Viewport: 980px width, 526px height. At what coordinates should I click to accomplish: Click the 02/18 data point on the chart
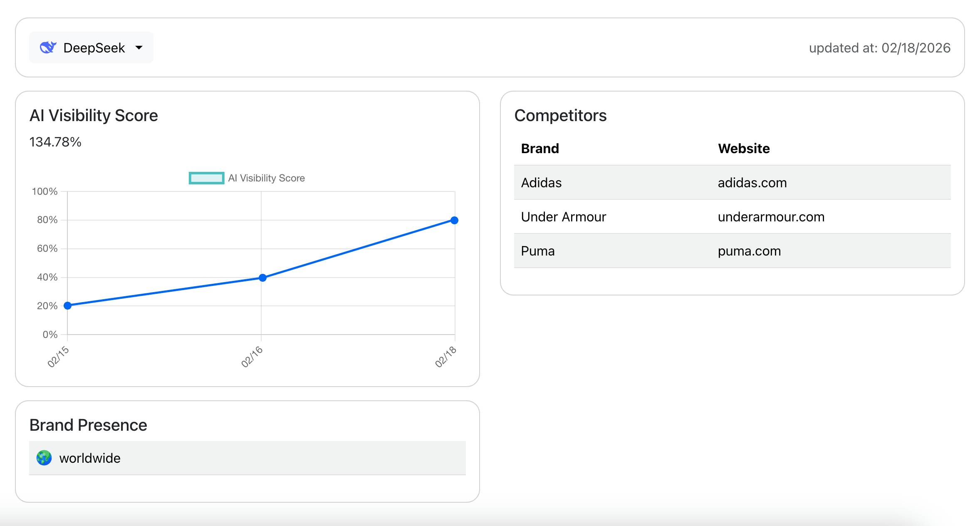[454, 219]
